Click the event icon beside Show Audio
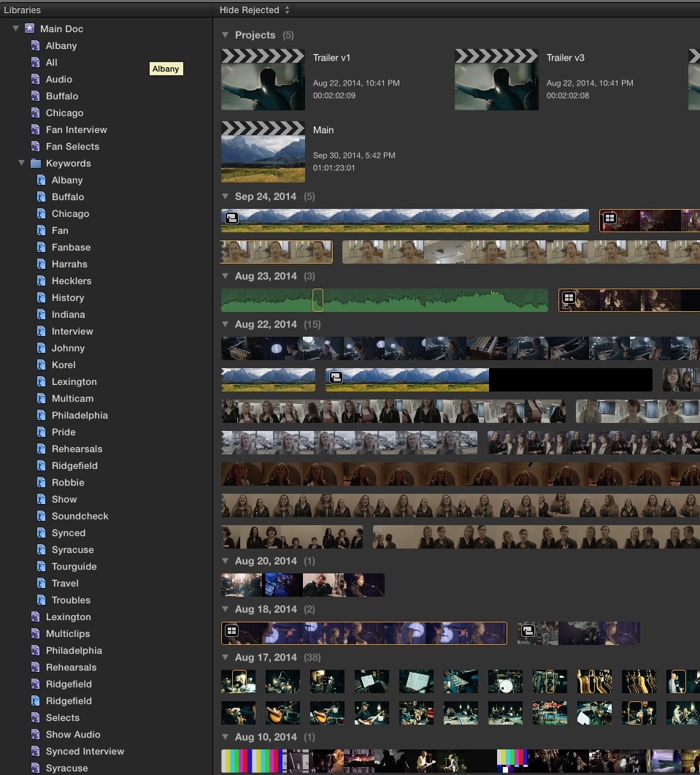700x775 pixels. click(36, 735)
